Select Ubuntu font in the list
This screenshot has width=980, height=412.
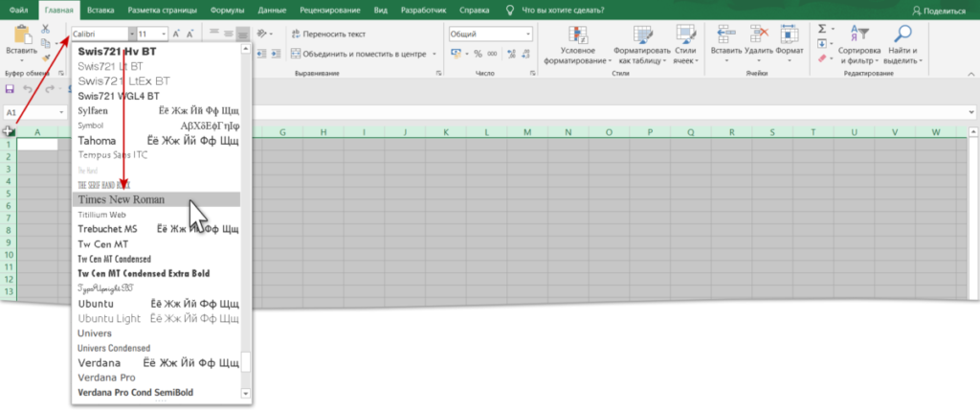[x=156, y=304]
